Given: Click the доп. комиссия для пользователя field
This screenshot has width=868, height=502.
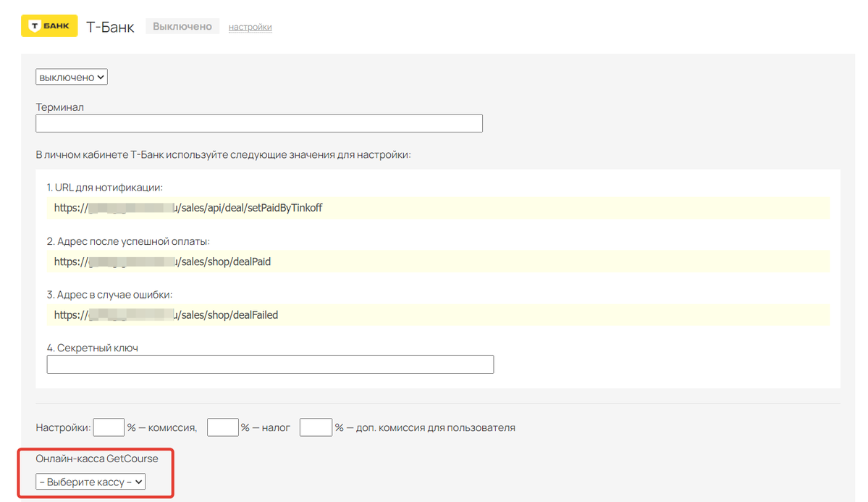Looking at the screenshot, I should (x=316, y=427).
